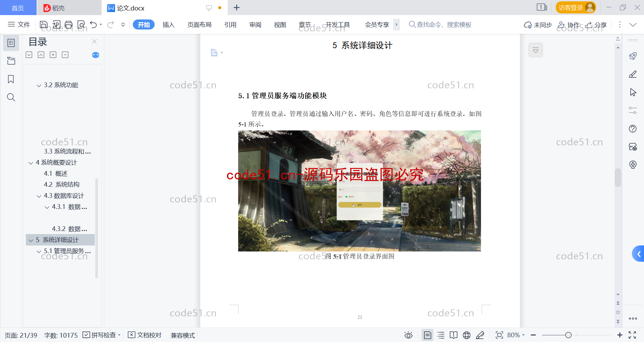This screenshot has height=342, width=644.
Task: Click the zoom out minus button
Action: tap(533, 335)
